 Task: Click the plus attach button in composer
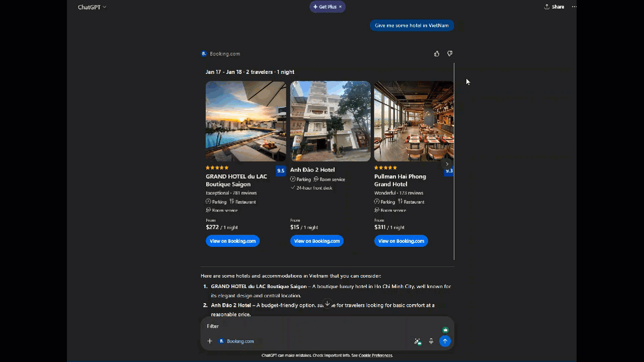click(210, 341)
